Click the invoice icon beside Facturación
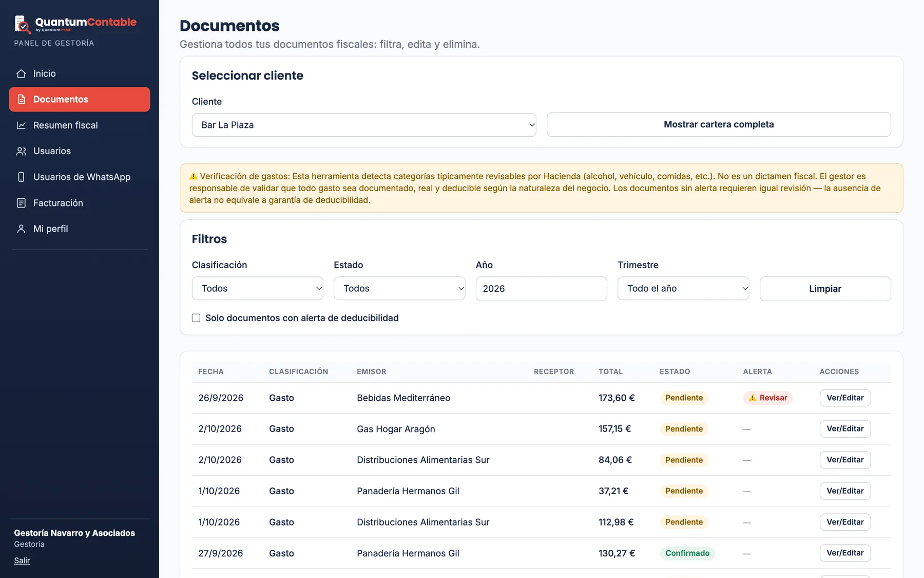Screen dimensions: 924x578 (21, 203)
